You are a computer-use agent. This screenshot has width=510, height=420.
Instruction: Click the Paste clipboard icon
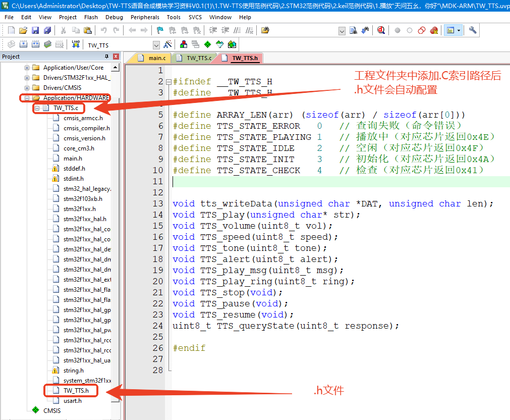[x=88, y=30]
